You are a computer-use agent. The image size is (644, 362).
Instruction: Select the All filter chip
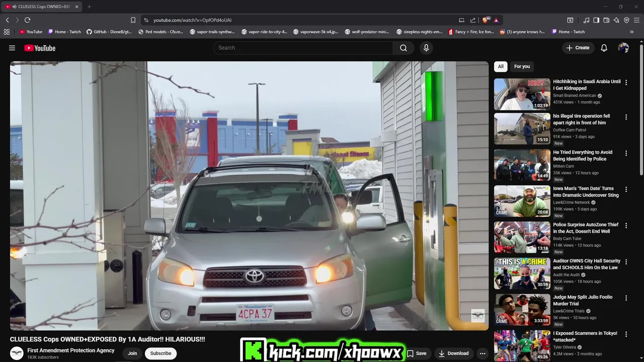501,66
